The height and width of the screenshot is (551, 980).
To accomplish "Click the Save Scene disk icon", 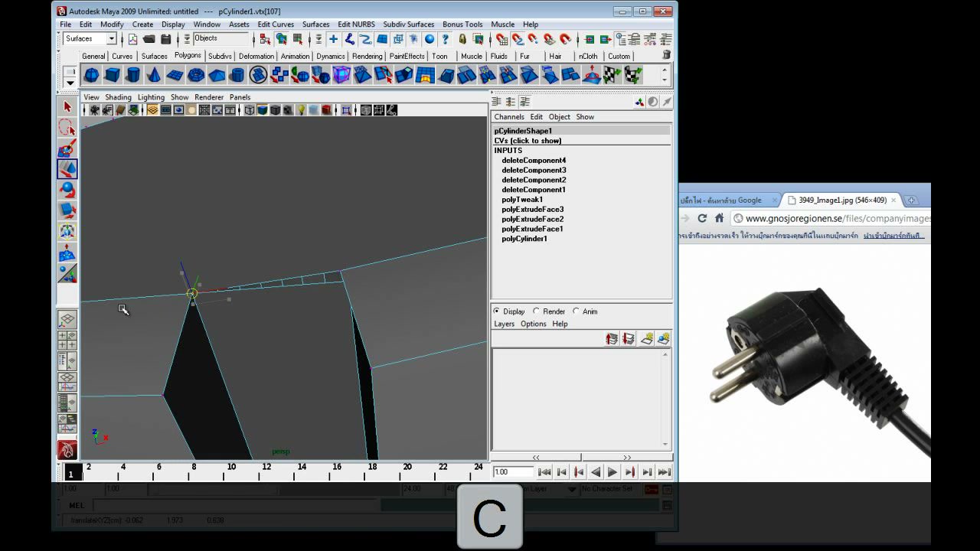I will pyautogui.click(x=165, y=39).
